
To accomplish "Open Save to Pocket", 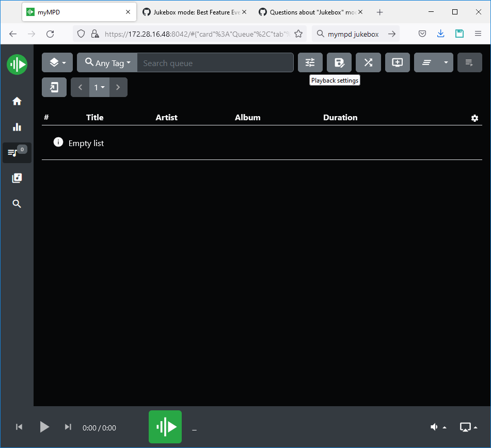I will pos(422,34).
